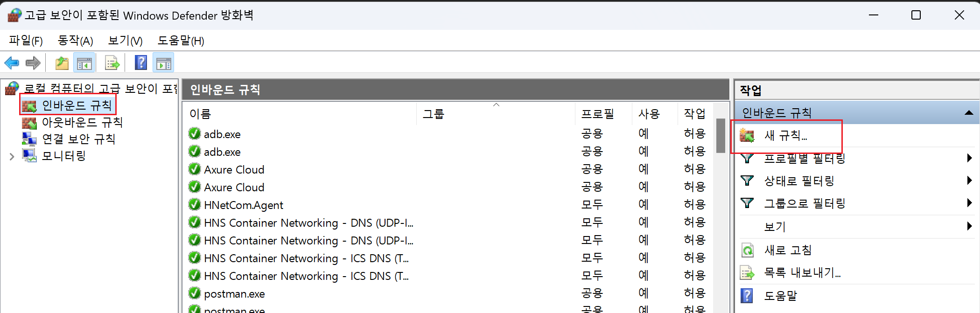Open Help from the toolbar question-mark icon
This screenshot has height=313, width=980.
140,63
